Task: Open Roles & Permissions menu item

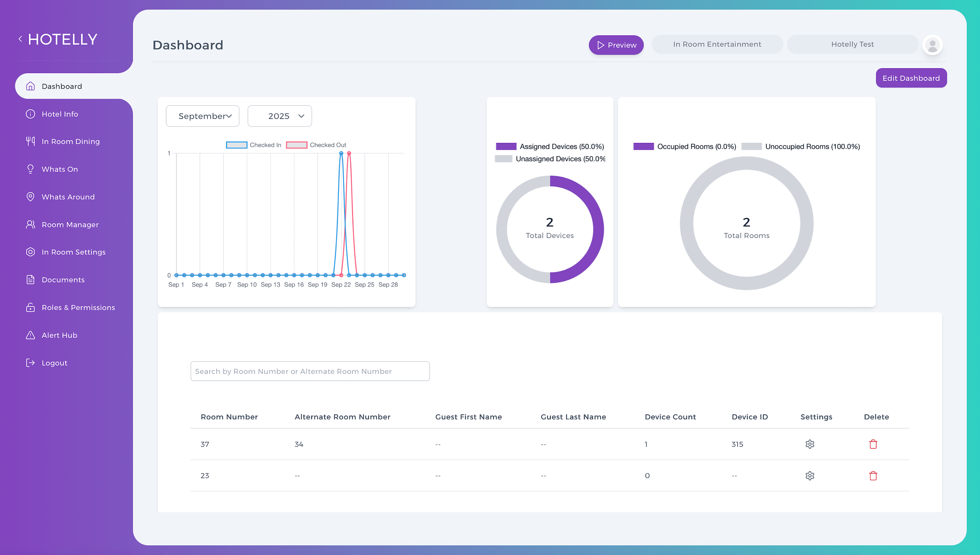Action: (78, 308)
